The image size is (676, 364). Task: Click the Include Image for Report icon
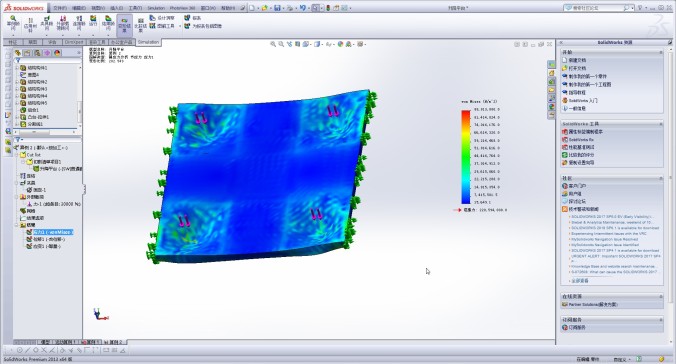pyautogui.click(x=187, y=26)
